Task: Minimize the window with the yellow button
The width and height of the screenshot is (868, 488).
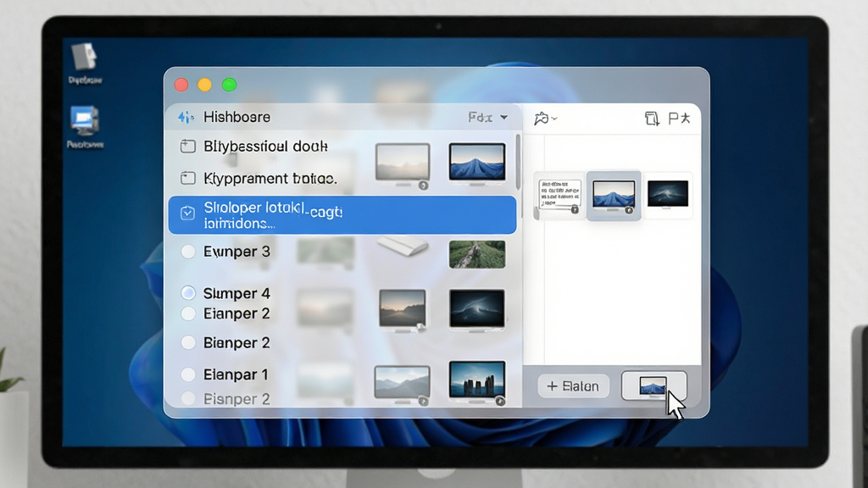Action: tap(205, 85)
